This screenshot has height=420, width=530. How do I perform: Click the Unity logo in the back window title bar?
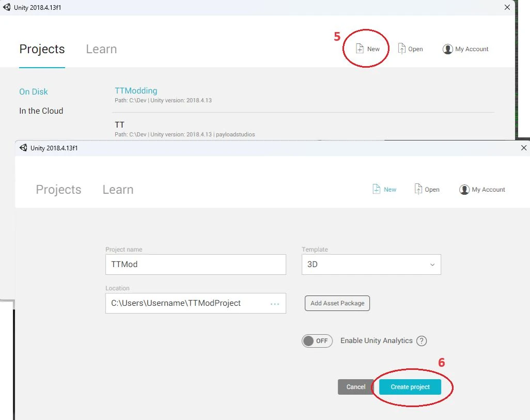(x=7, y=7)
